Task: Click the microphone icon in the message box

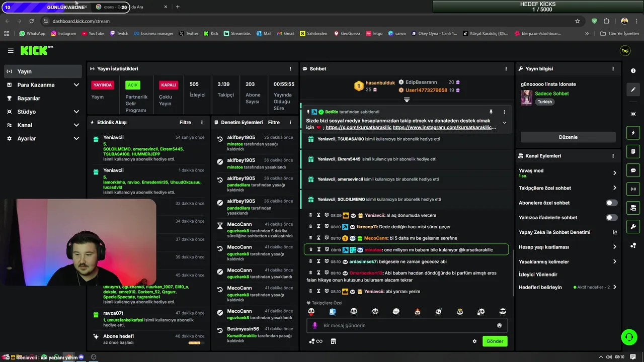Action: pos(315,325)
